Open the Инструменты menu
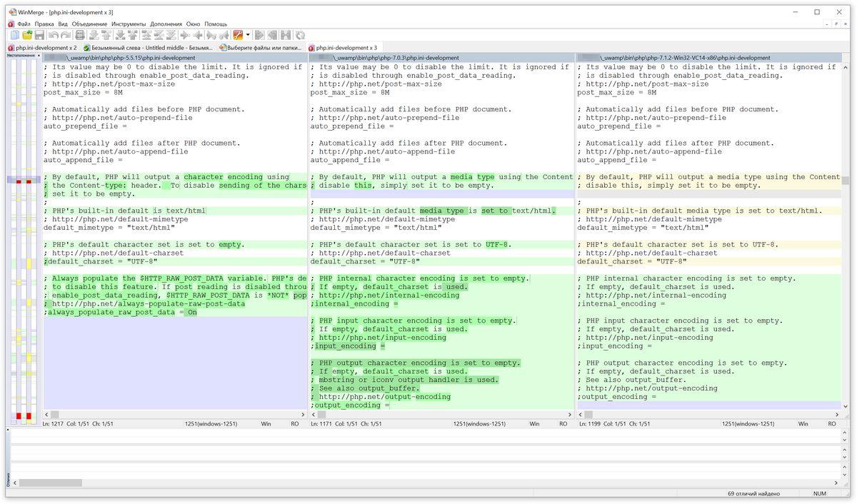Viewport: 857px width, 504px height. click(129, 24)
